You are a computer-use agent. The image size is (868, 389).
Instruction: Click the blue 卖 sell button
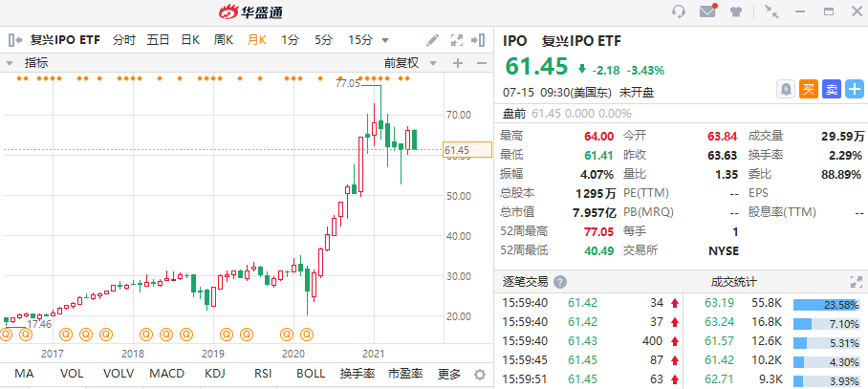pyautogui.click(x=832, y=90)
